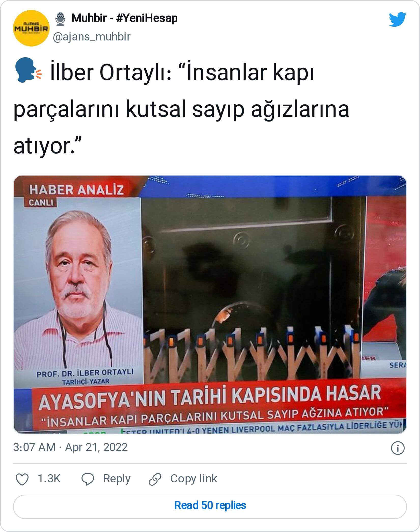420x532 pixels.
Task: Open the Muhbir - #YeniHesap display name
Action: tap(124, 18)
